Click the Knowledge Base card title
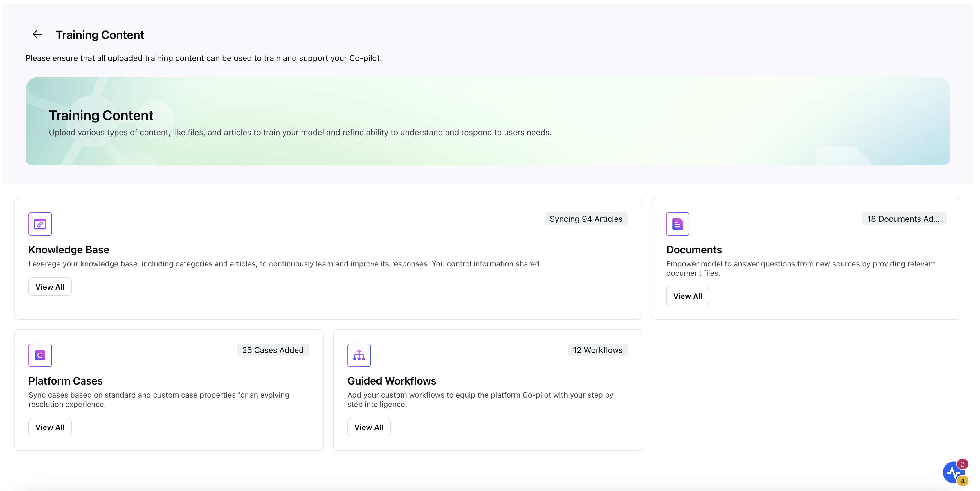Image resolution: width=980 pixels, height=491 pixels. click(69, 250)
